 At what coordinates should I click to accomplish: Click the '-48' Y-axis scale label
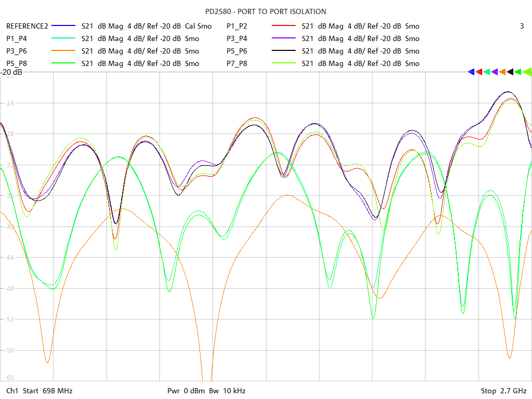9,288
